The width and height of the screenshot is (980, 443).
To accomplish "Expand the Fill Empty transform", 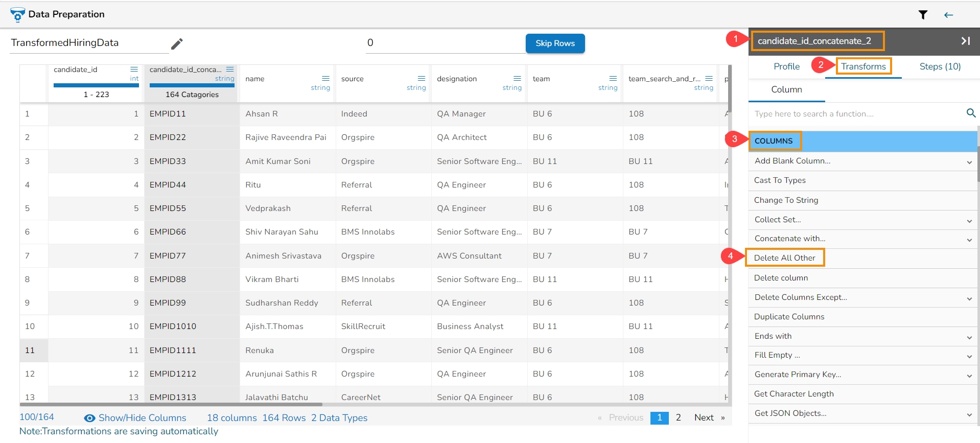I will [969, 356].
